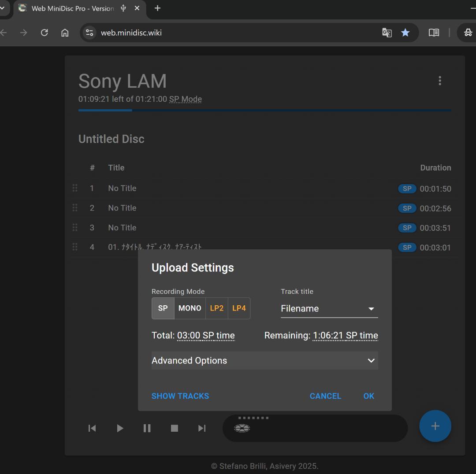Grab the drag handle beside track 1
The image size is (476, 474).
pos(75,188)
